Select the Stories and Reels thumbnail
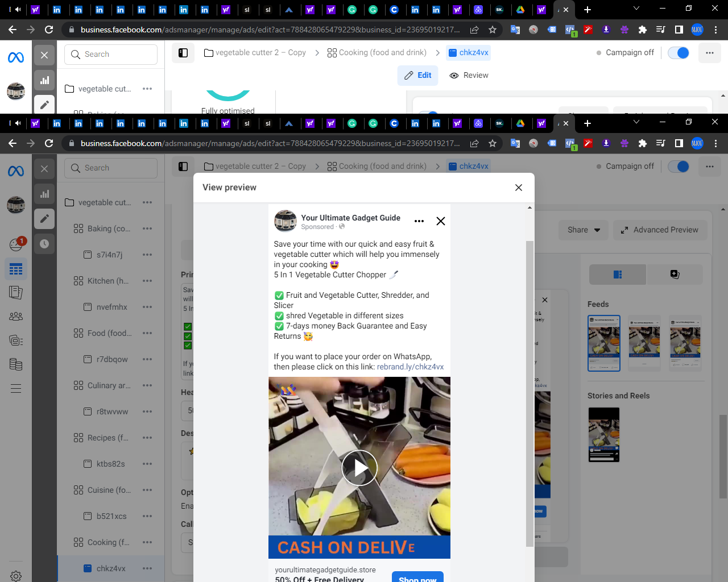728x582 pixels. 604,435
